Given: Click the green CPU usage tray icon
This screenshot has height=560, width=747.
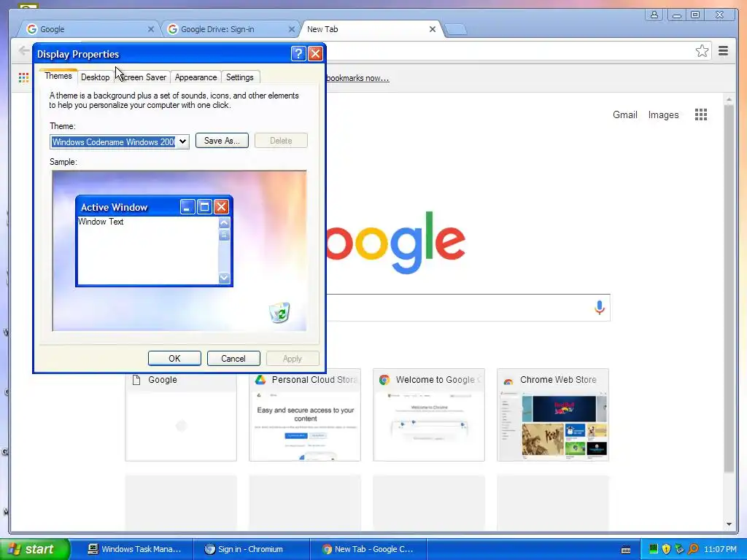Looking at the screenshot, I should pyautogui.click(x=653, y=549).
